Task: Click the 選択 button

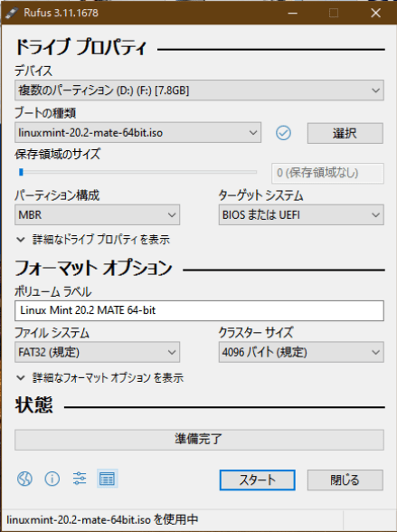Action: [x=345, y=133]
